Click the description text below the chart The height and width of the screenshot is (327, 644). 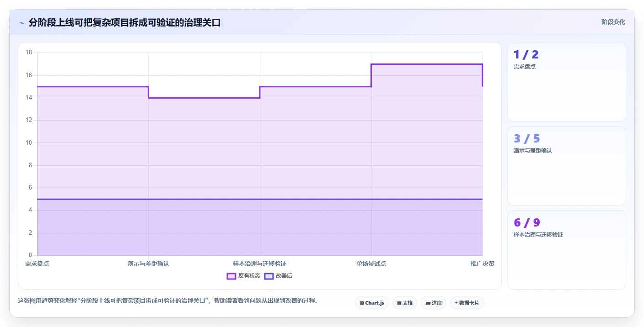pos(168,301)
